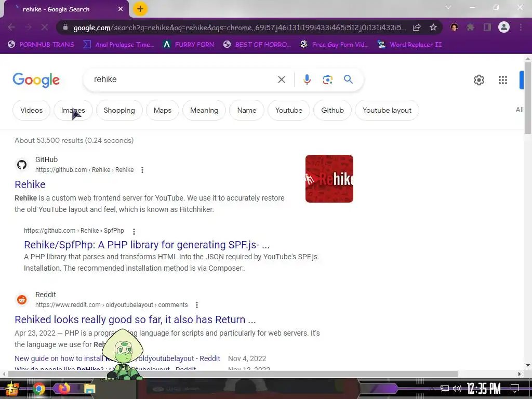
Task: Filter results by Maps
Action: pyautogui.click(x=162, y=110)
